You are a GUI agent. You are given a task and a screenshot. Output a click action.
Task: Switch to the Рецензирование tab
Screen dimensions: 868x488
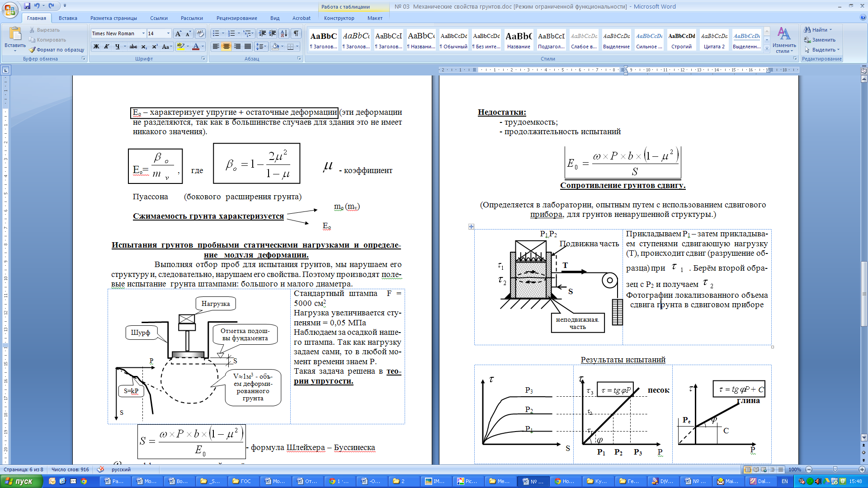(236, 18)
